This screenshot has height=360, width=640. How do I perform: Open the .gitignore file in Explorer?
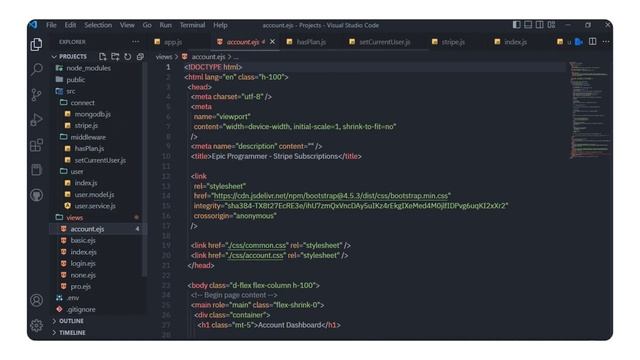pyautogui.click(x=81, y=309)
